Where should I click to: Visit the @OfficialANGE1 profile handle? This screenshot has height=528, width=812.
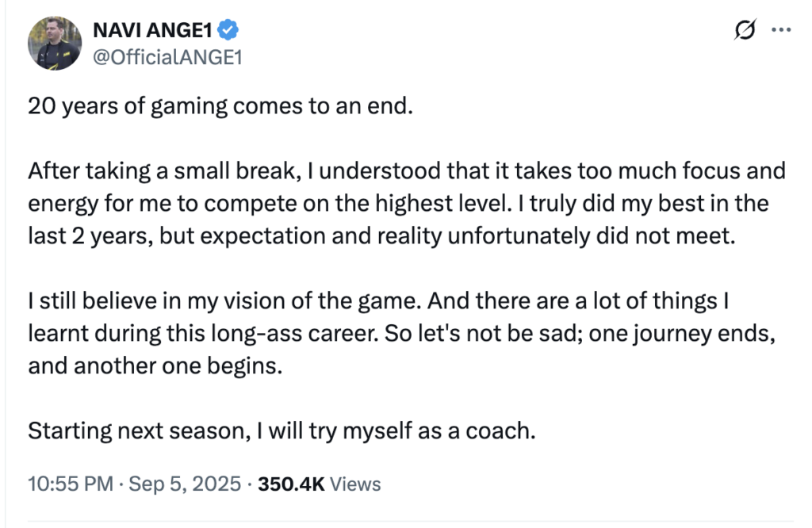(169, 55)
